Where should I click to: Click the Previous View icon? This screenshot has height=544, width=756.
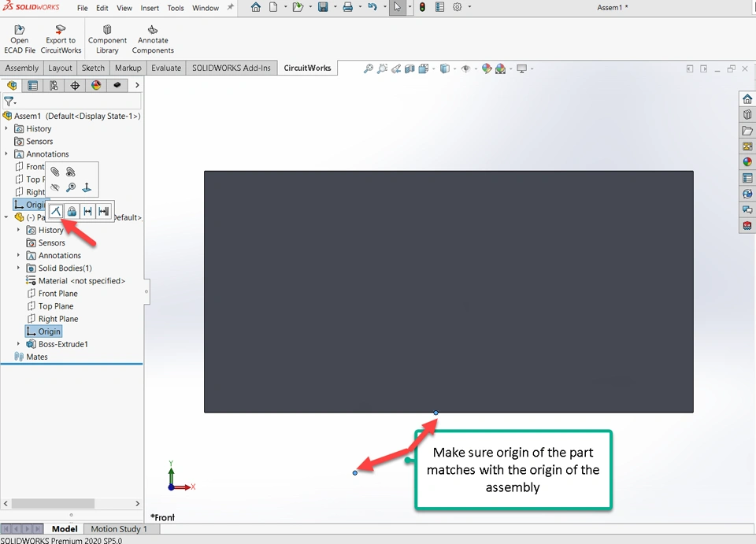coord(396,68)
